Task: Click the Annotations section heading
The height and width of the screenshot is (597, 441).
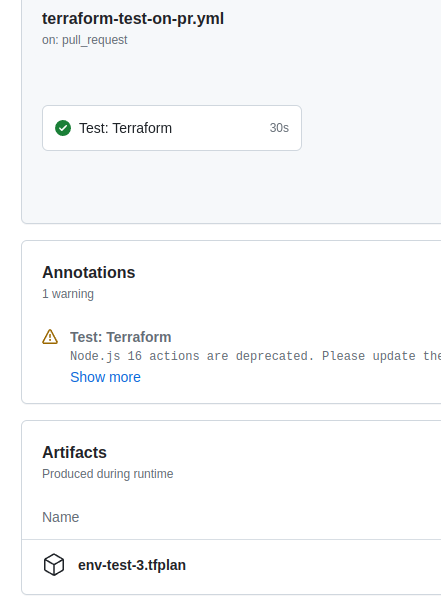Action: pyautogui.click(x=89, y=273)
